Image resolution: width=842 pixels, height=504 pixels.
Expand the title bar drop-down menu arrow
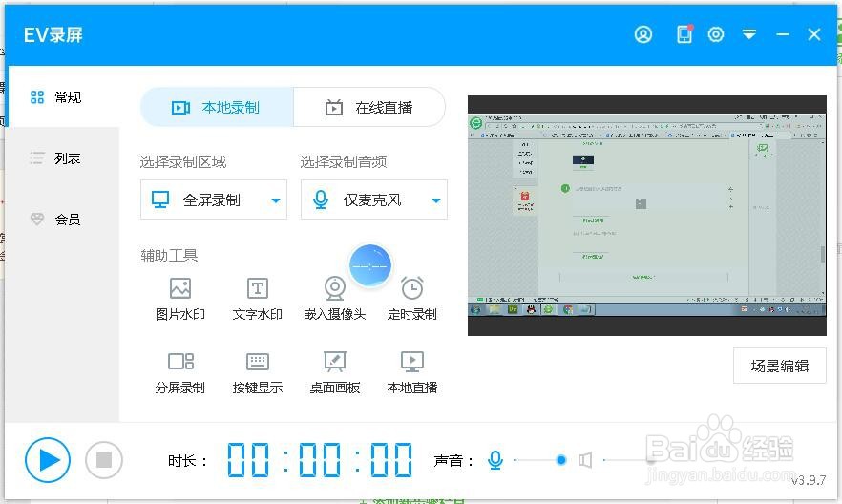click(749, 35)
